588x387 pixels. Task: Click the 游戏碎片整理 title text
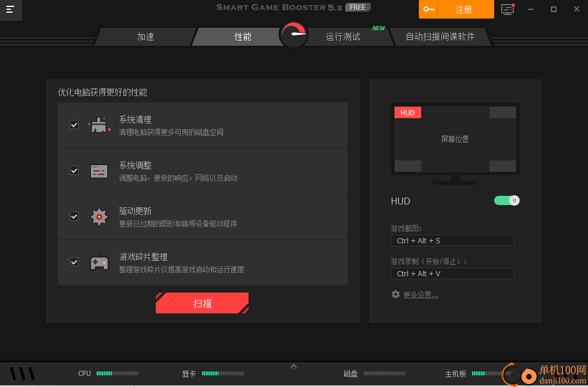143,257
